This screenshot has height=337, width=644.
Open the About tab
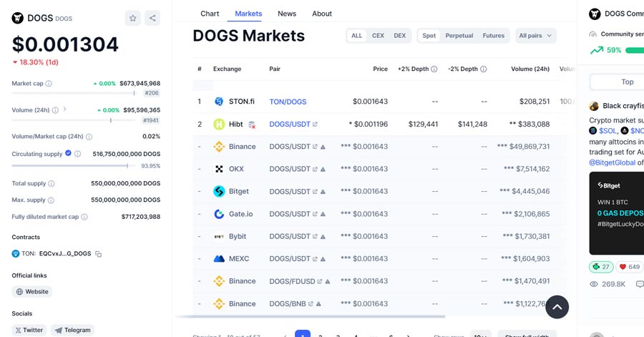pos(321,14)
